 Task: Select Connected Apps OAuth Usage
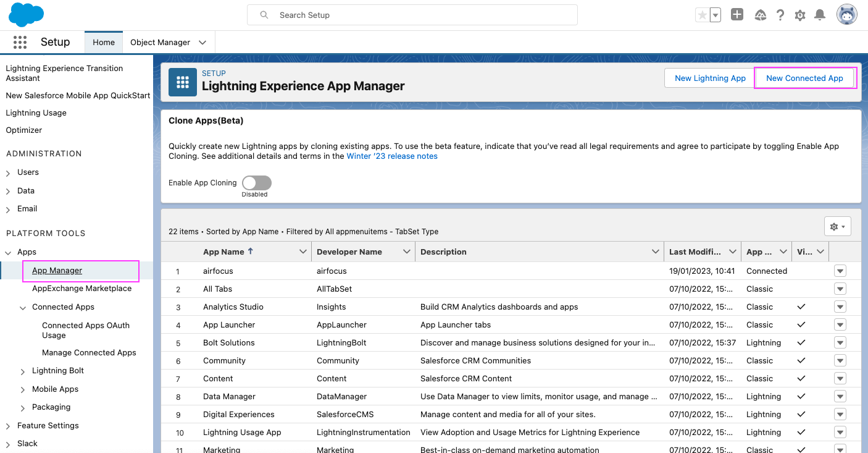click(86, 330)
